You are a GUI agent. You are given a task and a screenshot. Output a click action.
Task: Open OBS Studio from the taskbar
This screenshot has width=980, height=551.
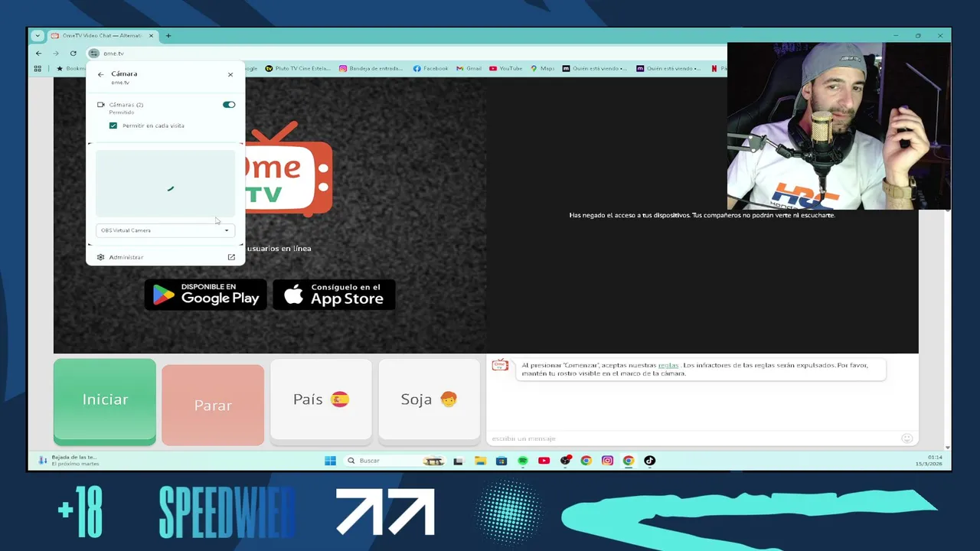point(565,461)
